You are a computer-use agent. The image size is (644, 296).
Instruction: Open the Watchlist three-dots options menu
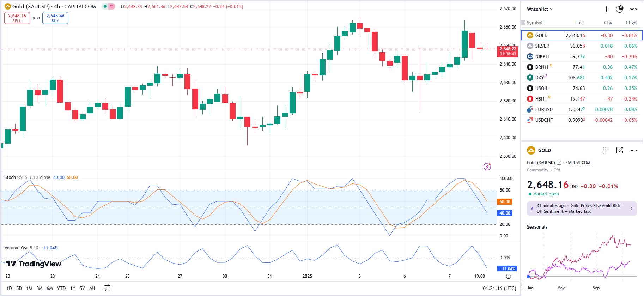[x=633, y=9]
